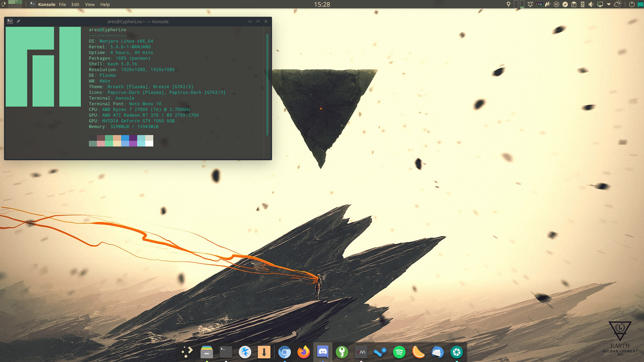
Task: Open Thunderbird mail client
Action: (x=437, y=352)
